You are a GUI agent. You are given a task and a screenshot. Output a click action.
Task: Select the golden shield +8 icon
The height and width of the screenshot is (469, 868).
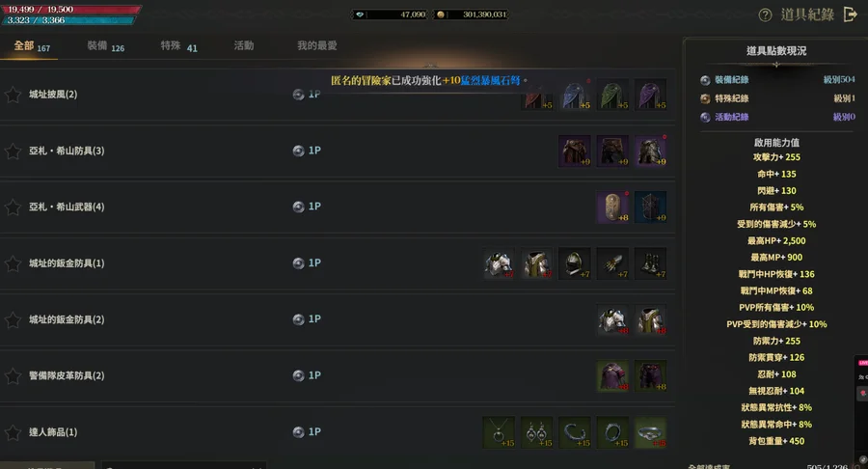[x=612, y=207]
